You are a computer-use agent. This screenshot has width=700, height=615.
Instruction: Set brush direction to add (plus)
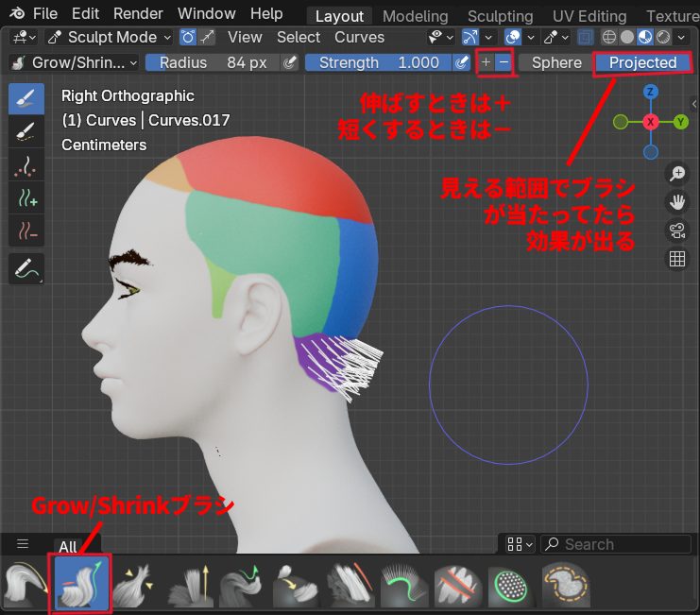click(x=486, y=62)
